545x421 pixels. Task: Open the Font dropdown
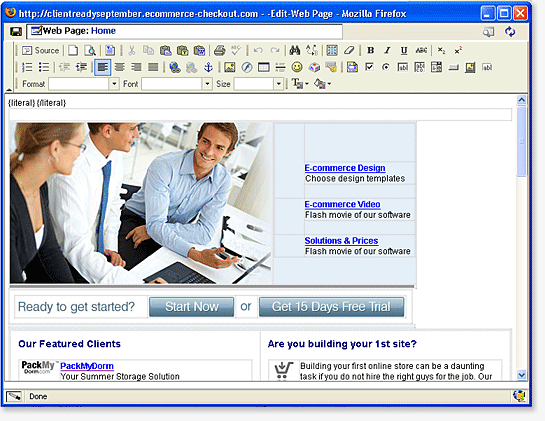(177, 84)
